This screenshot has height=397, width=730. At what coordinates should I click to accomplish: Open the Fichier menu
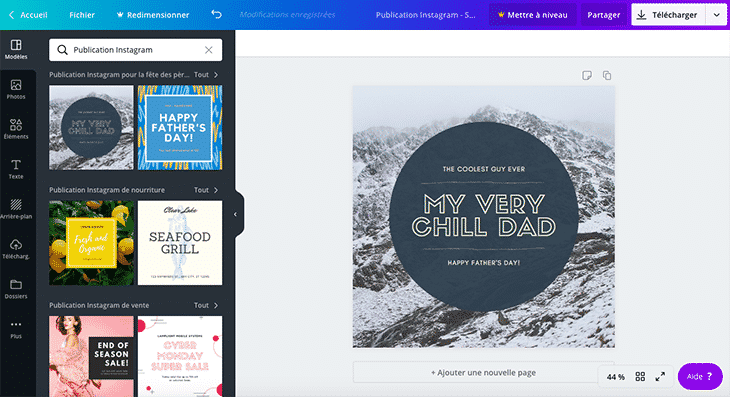(82, 15)
